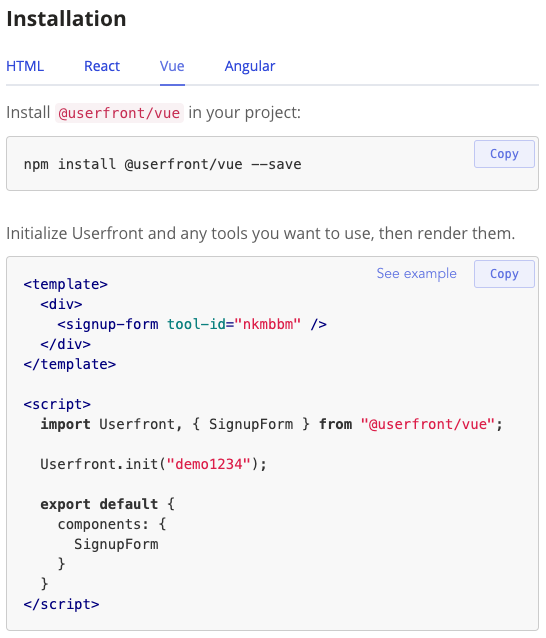Click the inline @userfront/vue code label
Screen dimensions: 546x638
click(119, 113)
